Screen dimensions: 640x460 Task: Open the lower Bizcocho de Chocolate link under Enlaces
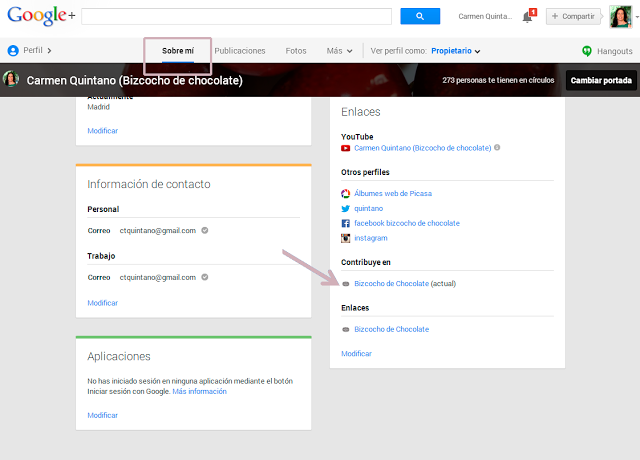click(392, 329)
